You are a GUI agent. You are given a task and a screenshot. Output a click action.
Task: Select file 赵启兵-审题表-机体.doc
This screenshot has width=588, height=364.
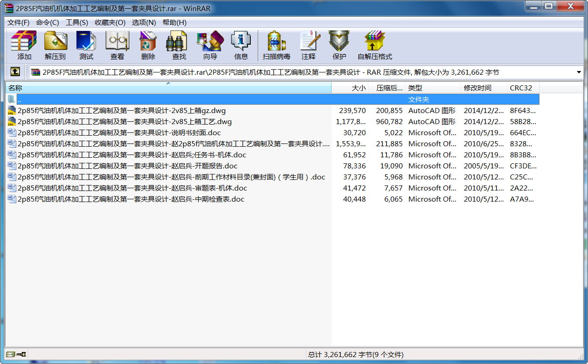click(132, 188)
